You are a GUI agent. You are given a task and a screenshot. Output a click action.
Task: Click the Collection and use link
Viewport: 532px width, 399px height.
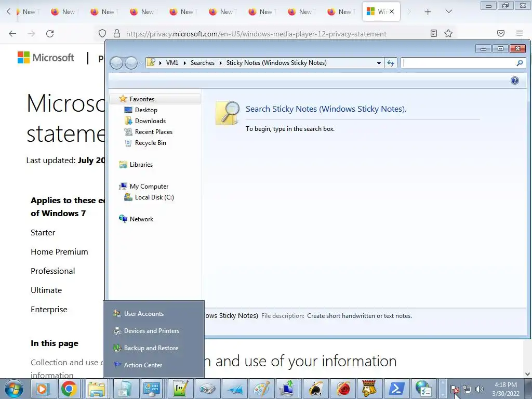click(x=66, y=369)
